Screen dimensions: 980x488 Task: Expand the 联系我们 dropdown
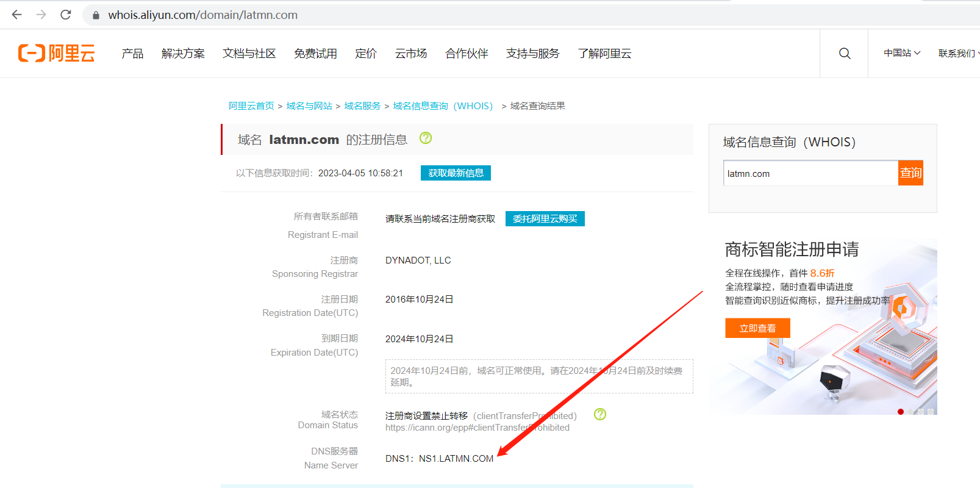coord(958,54)
